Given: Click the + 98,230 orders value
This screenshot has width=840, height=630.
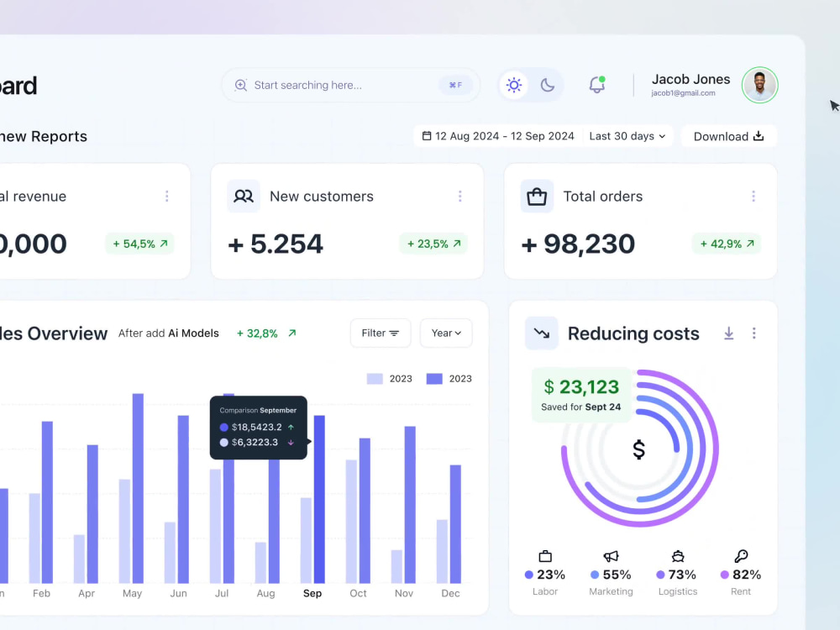Looking at the screenshot, I should pyautogui.click(x=578, y=244).
